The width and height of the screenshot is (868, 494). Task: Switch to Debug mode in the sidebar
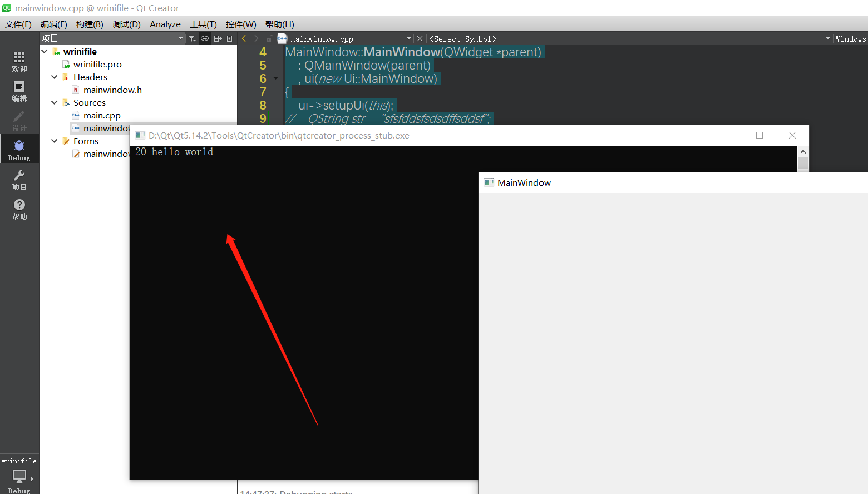[19, 150]
